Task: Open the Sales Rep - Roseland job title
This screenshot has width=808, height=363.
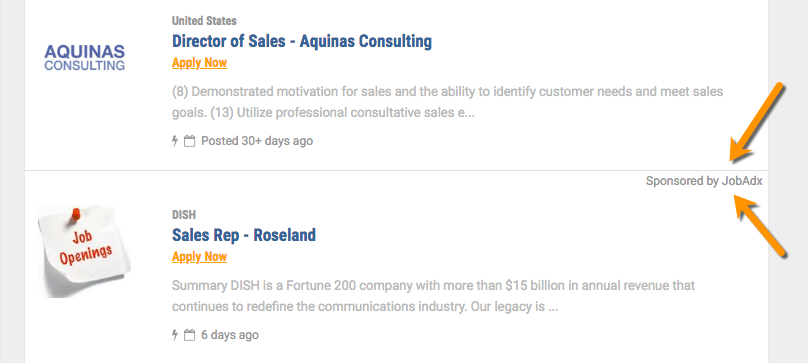Action: click(x=244, y=235)
